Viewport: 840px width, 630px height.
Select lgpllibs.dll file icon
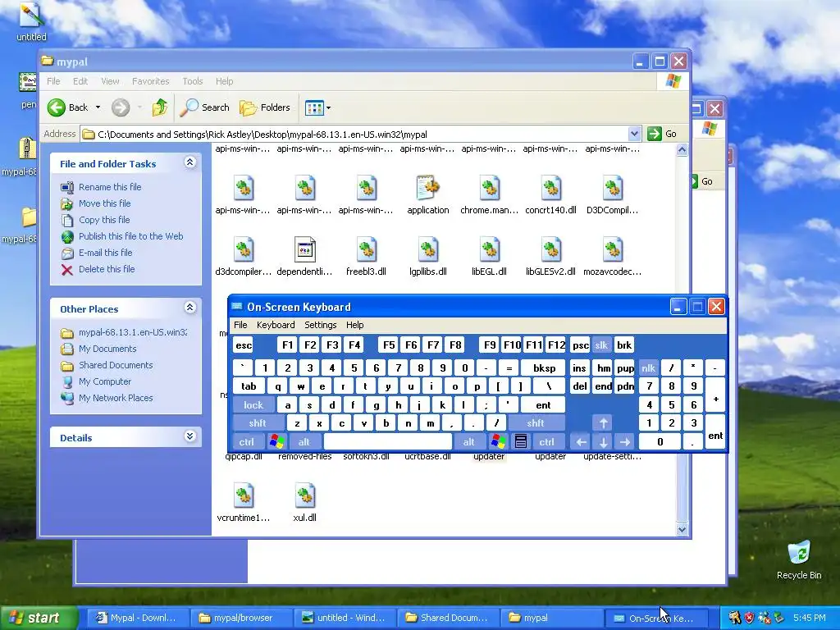[427, 249]
